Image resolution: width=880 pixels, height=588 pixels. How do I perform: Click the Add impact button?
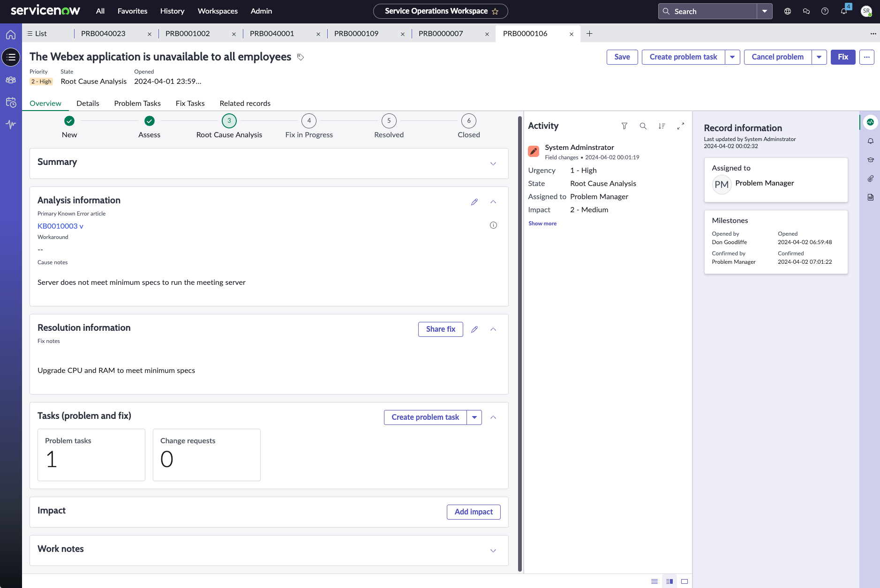pos(474,512)
